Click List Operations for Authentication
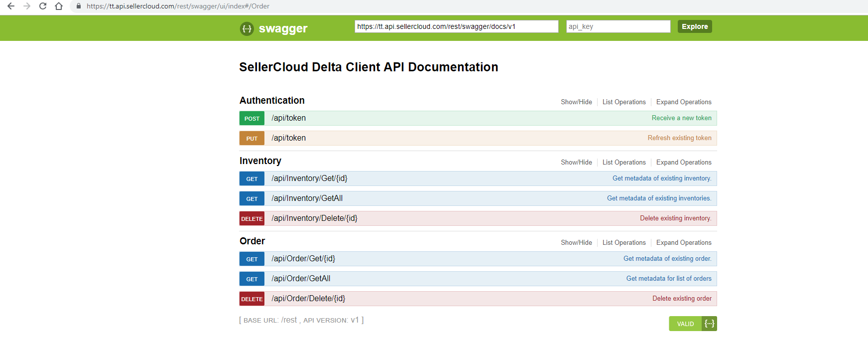The height and width of the screenshot is (356, 868). coord(624,102)
